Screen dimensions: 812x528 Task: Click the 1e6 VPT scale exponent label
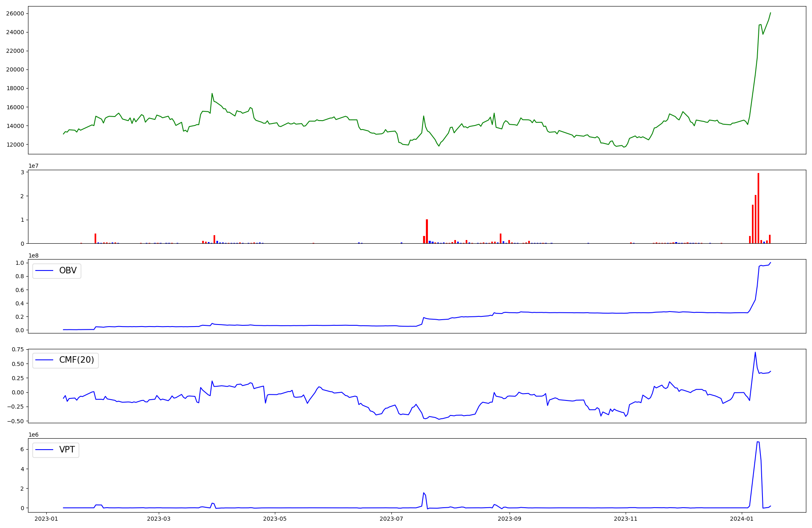33,435
